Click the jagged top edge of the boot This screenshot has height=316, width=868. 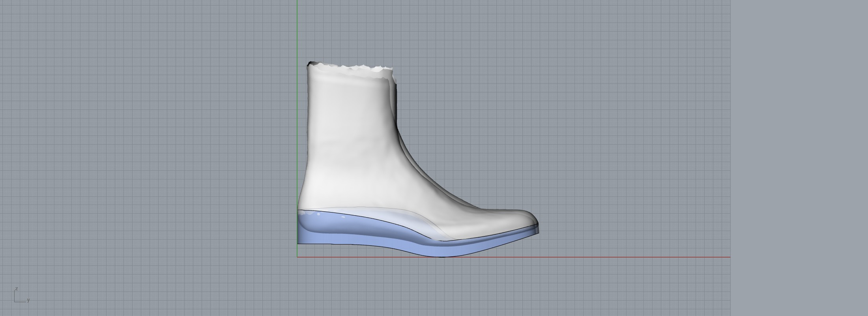351,68
